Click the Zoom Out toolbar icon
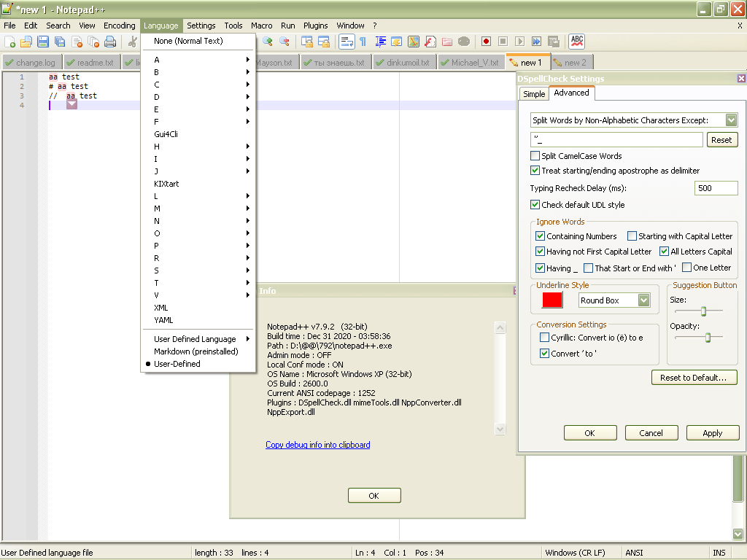The image size is (747, 560). [285, 42]
